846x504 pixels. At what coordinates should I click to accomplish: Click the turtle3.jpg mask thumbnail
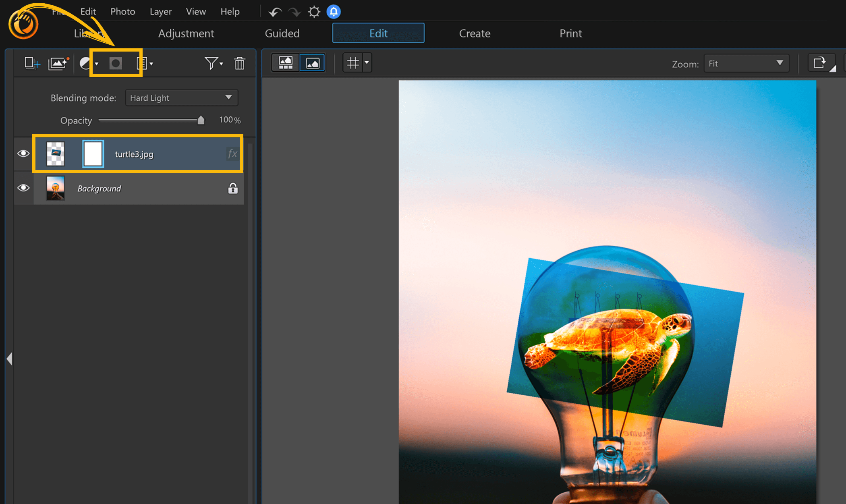click(93, 153)
